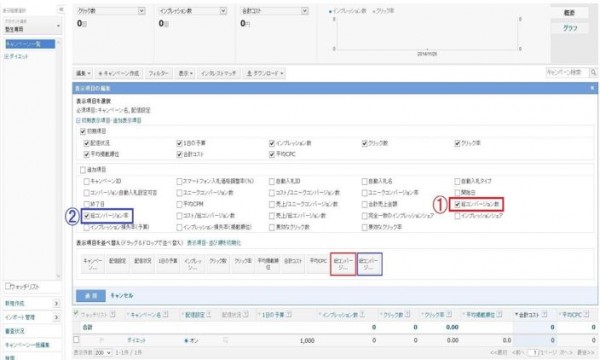
Task: Uncheck the 総コンバージョン数 checkbox
Action: pyautogui.click(x=457, y=205)
